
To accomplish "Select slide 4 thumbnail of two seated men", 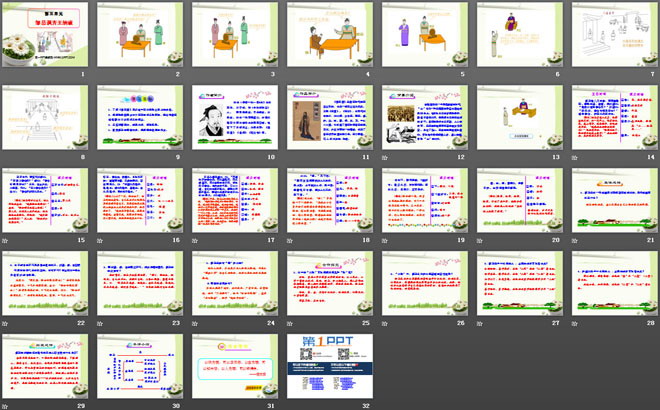I will coord(330,34).
